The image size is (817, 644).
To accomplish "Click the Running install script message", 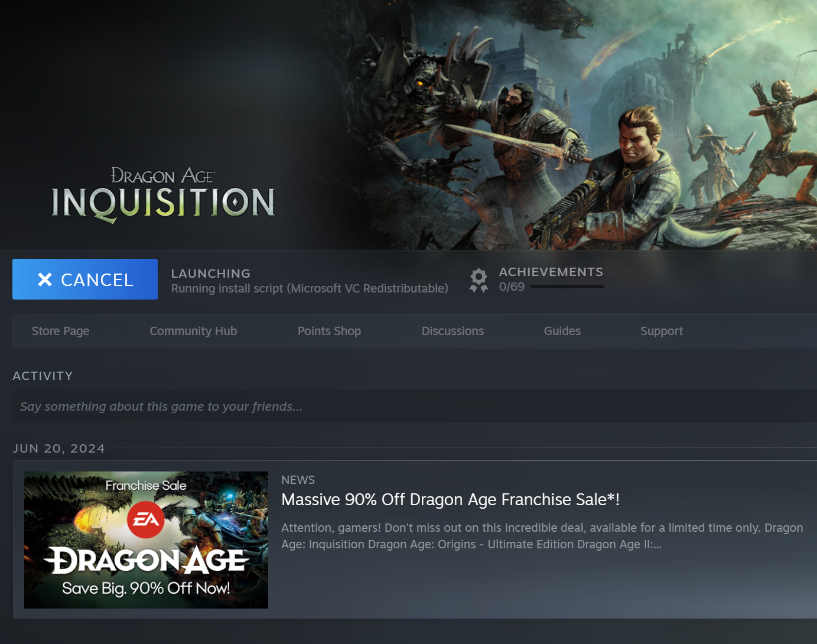I will 310,289.
